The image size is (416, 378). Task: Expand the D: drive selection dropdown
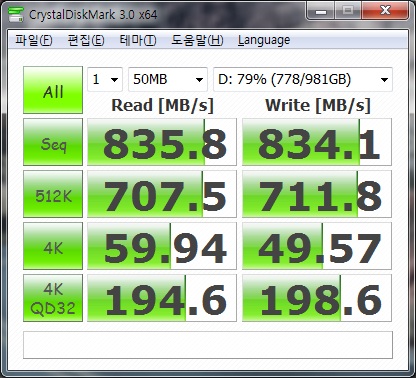[x=303, y=79]
